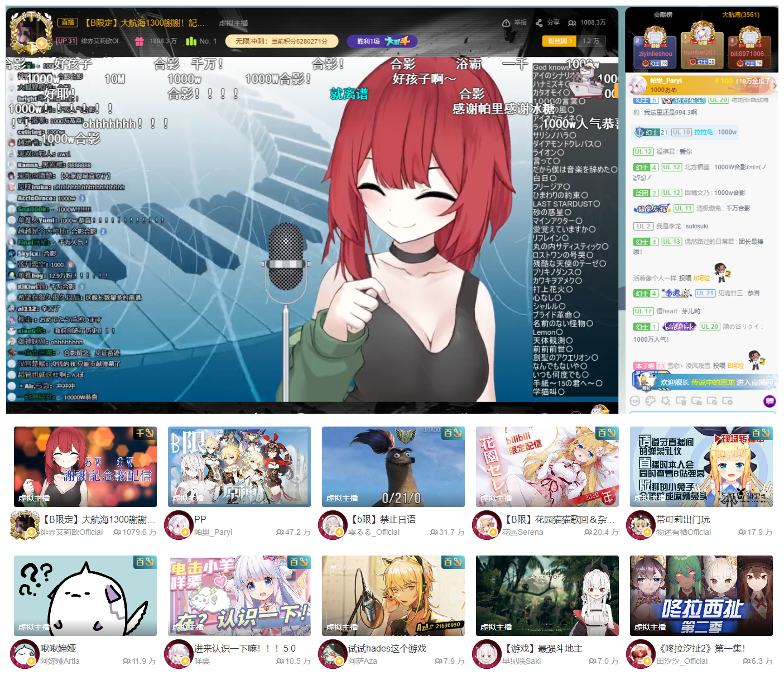Open stream title 带可莉出门玩
Viewport: 784px width, 675px height.
(x=683, y=519)
